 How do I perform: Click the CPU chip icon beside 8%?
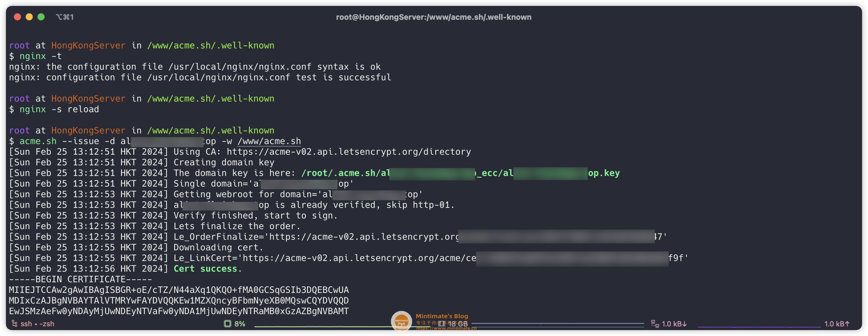[227, 324]
